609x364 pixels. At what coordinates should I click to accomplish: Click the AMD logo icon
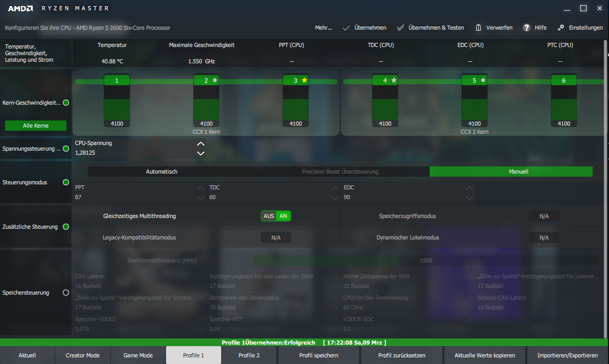click(x=20, y=8)
